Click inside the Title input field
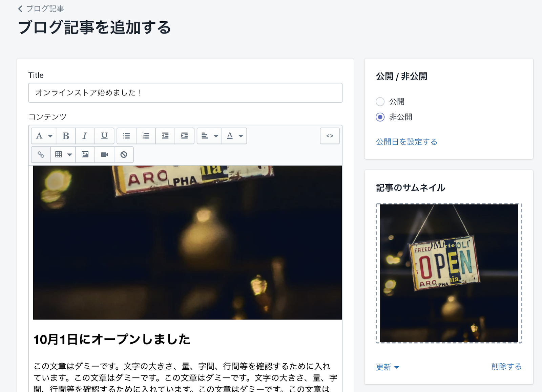Screen dimensions: 542x392 (x=185, y=93)
